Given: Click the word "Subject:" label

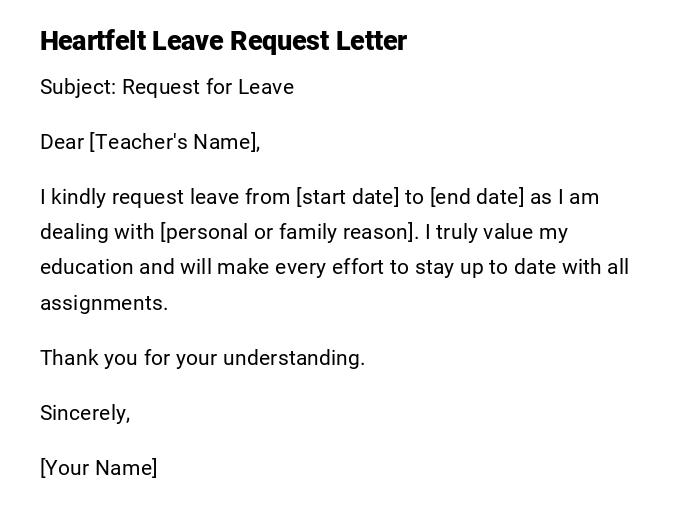Looking at the screenshot, I should (78, 87).
